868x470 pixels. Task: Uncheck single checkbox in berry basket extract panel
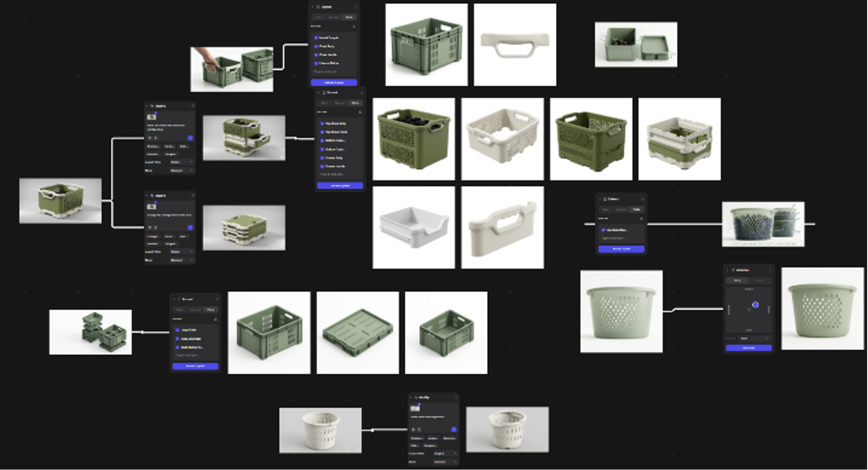pyautogui.click(x=603, y=230)
